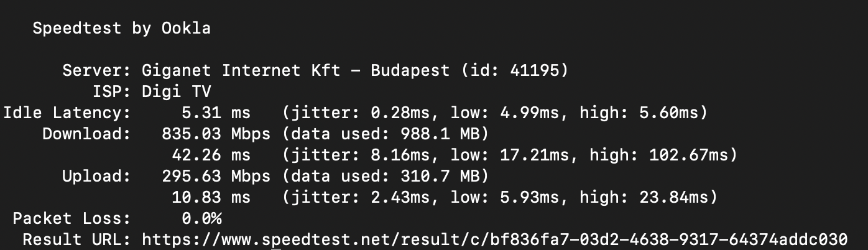Open the speedtest.net Result URL link

pos(495,239)
